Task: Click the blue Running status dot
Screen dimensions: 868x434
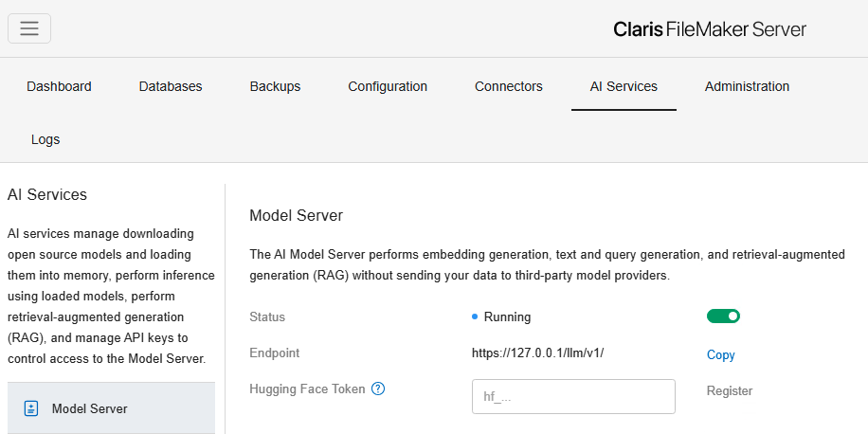Action: pyautogui.click(x=475, y=316)
